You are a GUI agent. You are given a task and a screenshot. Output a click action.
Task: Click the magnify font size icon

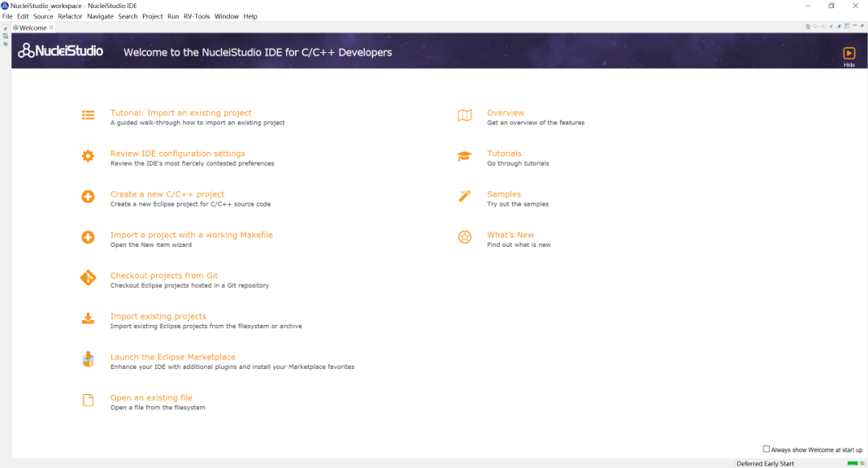(x=839, y=26)
